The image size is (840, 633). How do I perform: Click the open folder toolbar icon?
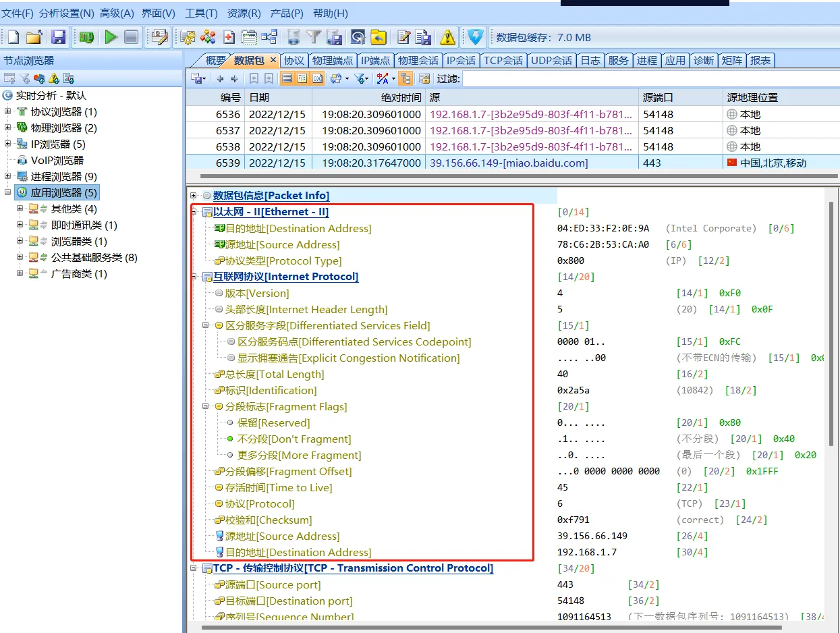(x=34, y=37)
